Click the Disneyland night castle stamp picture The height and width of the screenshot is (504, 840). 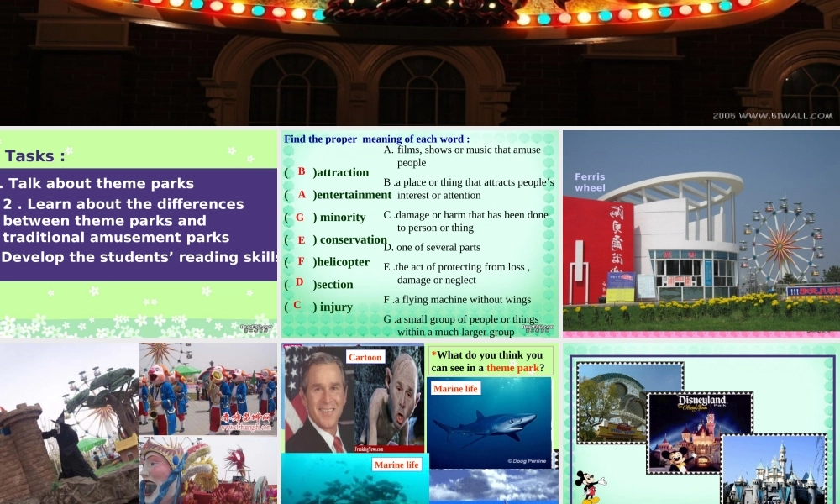tap(701, 433)
